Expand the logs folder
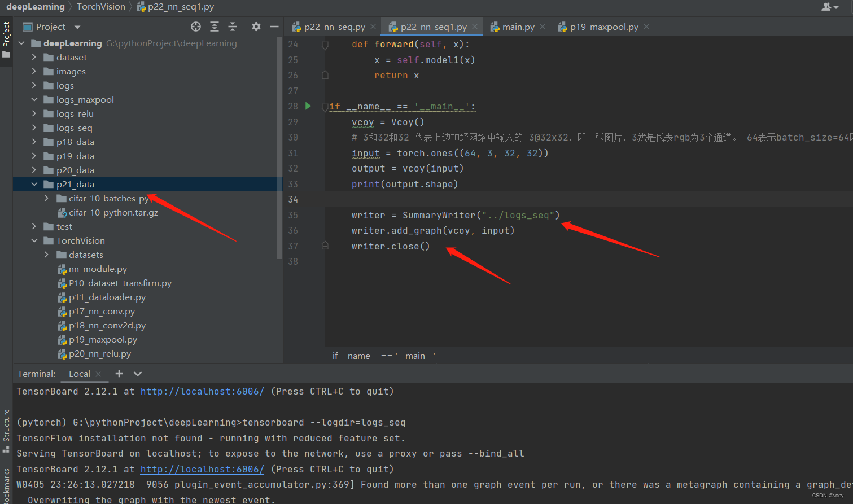The width and height of the screenshot is (853, 504). pyautogui.click(x=34, y=85)
